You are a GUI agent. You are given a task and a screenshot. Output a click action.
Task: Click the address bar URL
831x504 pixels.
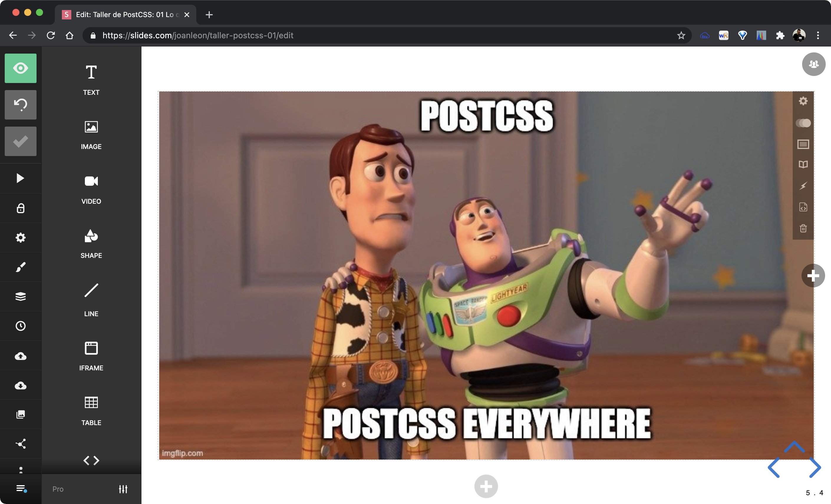click(x=198, y=35)
